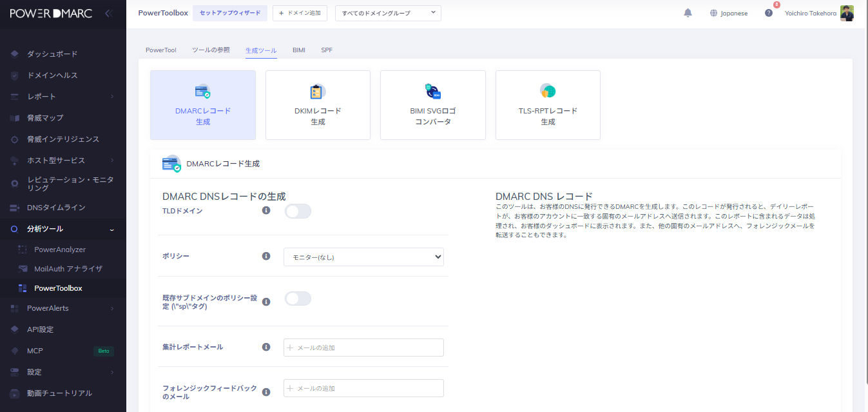The image size is (868, 412).
Task: Click the API設定 icon
Action: pyautogui.click(x=15, y=329)
